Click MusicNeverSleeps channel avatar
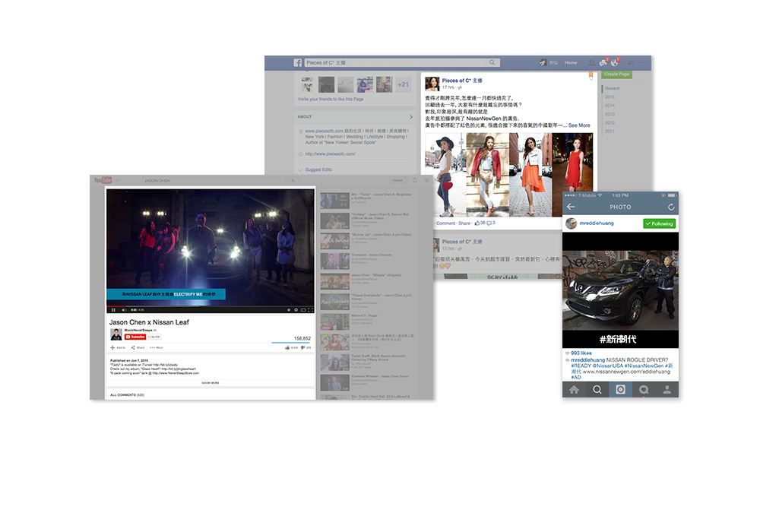 tap(116, 334)
